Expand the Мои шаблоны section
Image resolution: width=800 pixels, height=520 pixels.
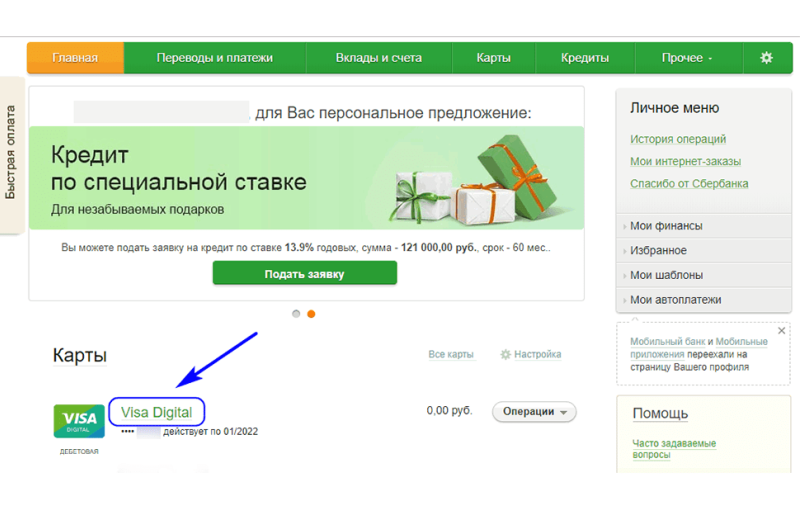666,275
